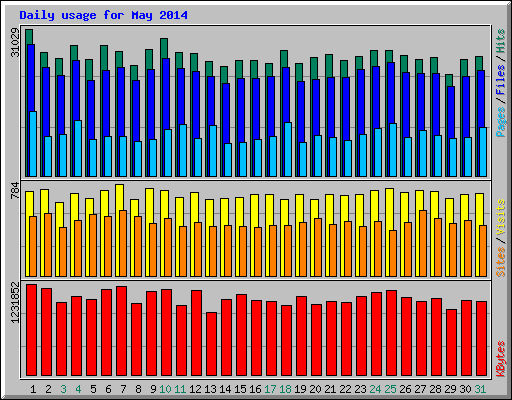Click the orange Sites bar for day 25
Viewport: 512px width, 400px height.
[x=393, y=253]
